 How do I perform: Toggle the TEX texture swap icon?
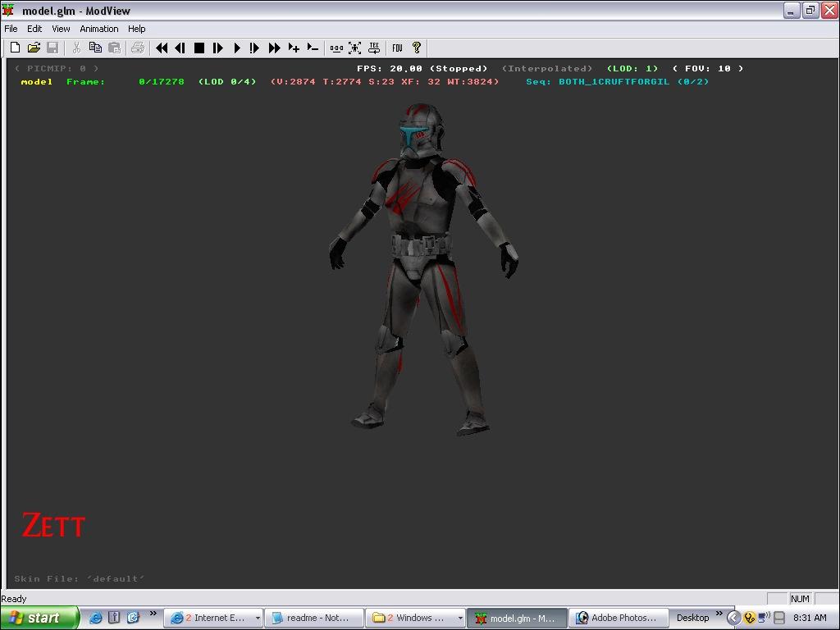tap(374, 48)
